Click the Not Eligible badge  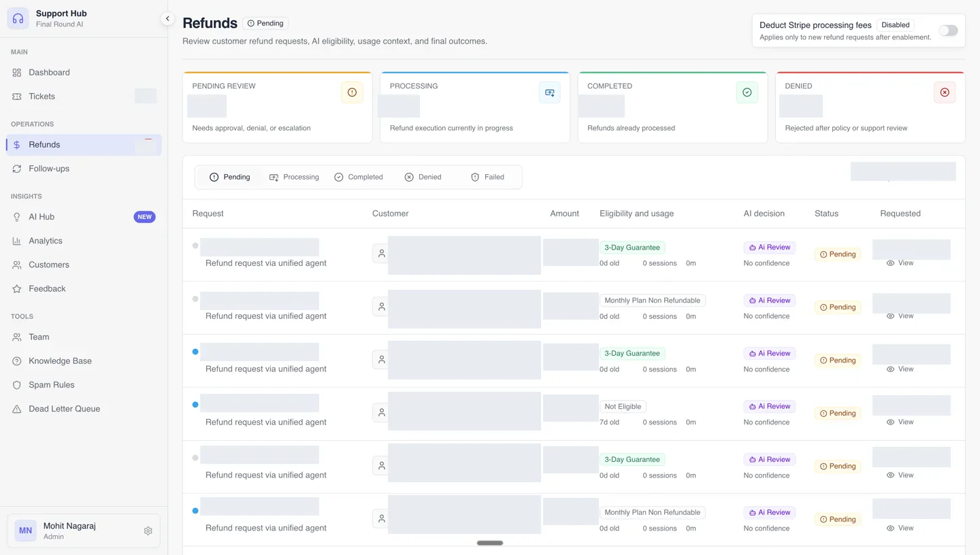tap(623, 407)
